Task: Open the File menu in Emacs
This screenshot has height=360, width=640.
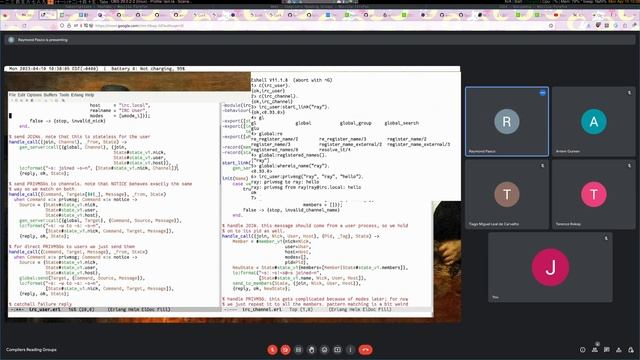Action: [12, 95]
